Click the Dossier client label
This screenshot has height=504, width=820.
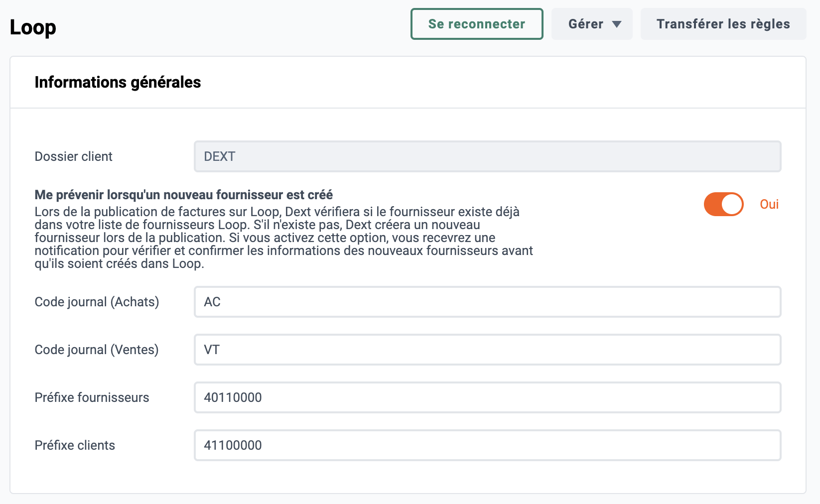click(74, 156)
